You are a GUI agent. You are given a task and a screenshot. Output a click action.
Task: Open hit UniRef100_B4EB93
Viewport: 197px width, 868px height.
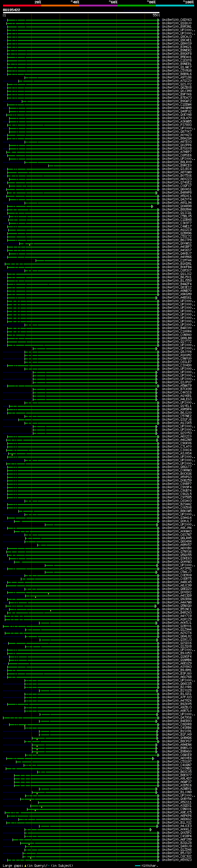click(x=176, y=721)
